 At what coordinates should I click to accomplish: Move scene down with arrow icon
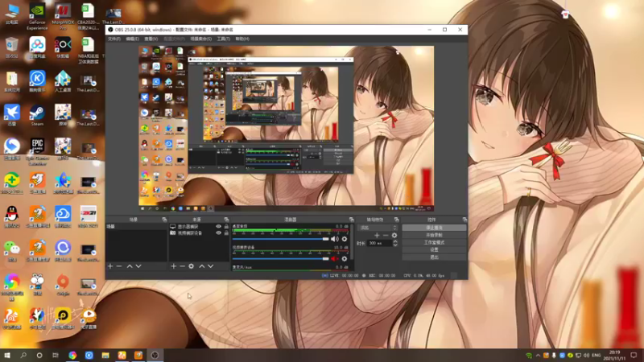[138, 266]
